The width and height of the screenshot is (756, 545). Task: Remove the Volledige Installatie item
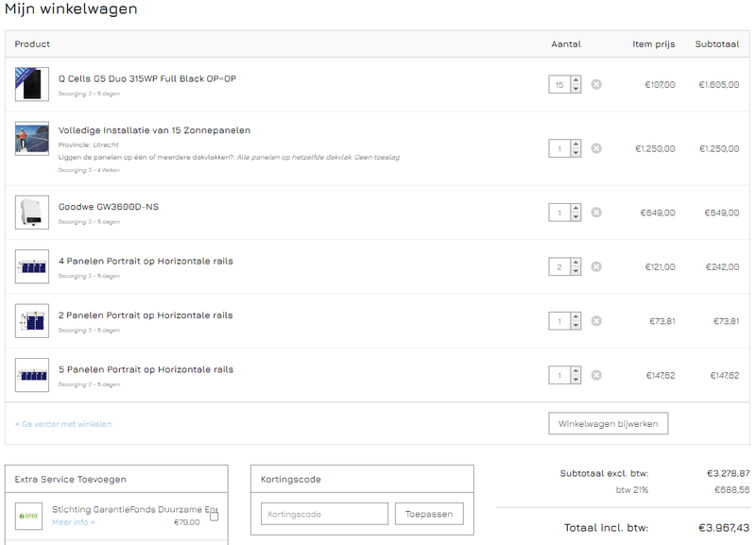click(x=595, y=147)
